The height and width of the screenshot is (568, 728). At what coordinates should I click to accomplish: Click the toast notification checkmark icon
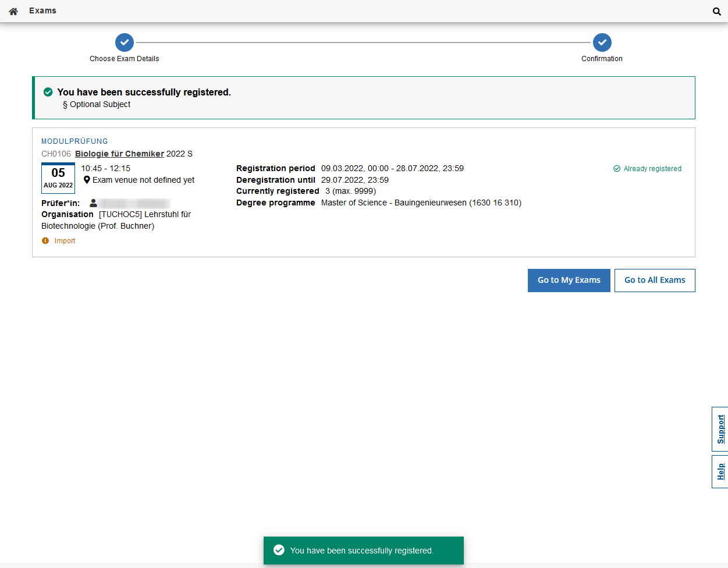279,550
